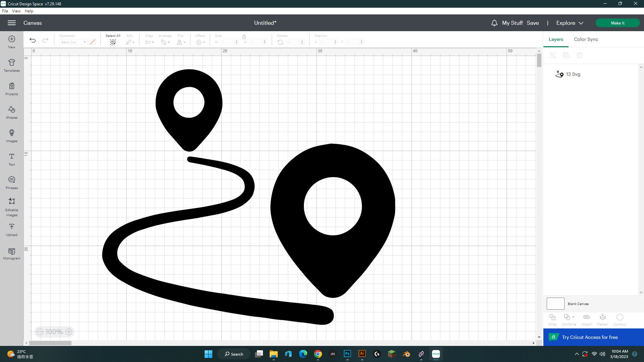Delete layer with the trash icon

(x=580, y=55)
